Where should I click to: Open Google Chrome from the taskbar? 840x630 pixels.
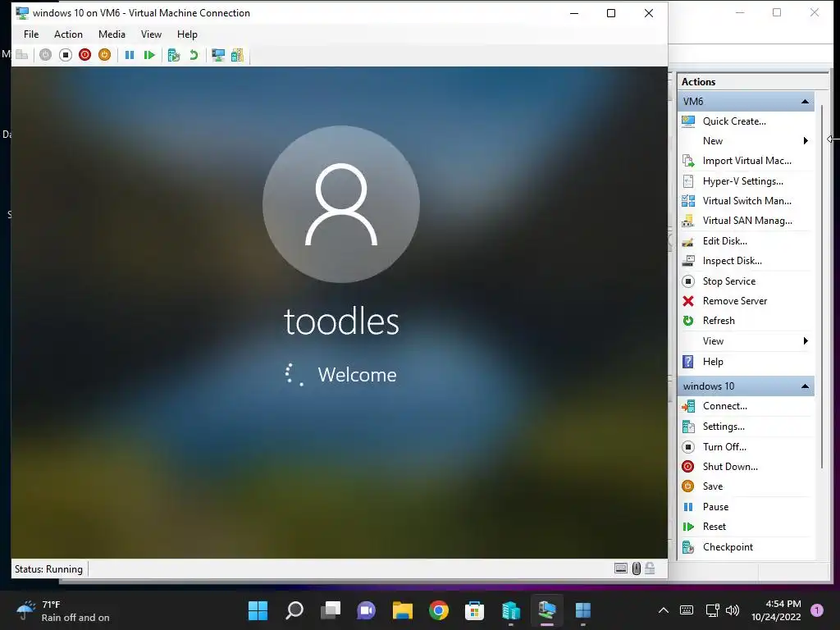click(439, 610)
